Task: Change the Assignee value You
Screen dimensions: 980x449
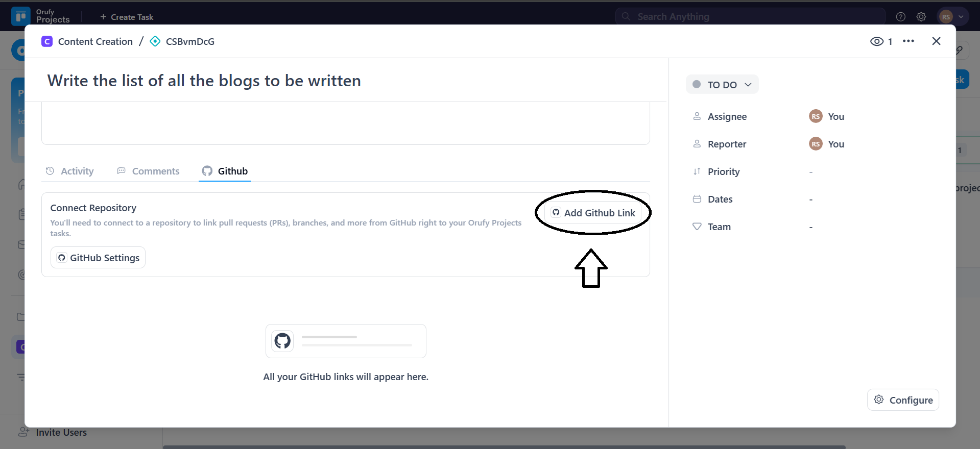Action: (836, 116)
